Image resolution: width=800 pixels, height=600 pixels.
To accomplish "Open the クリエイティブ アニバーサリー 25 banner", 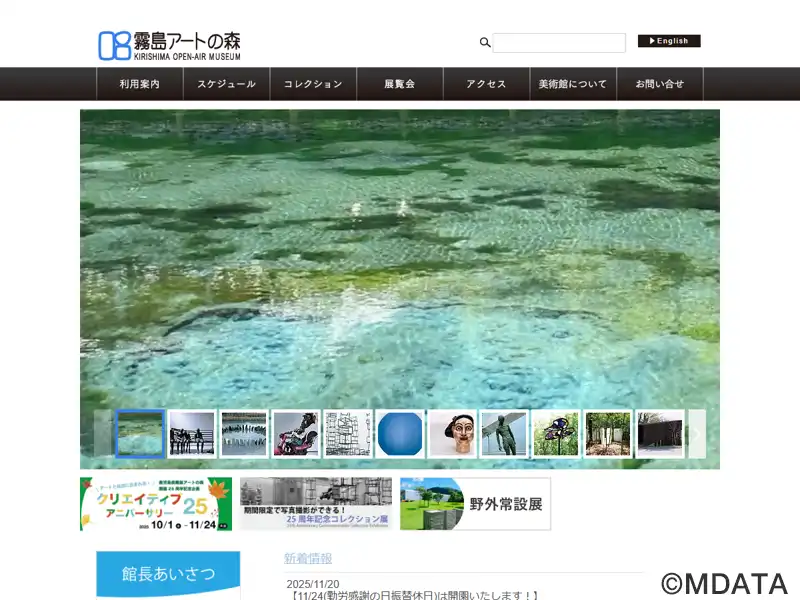I will coord(156,504).
